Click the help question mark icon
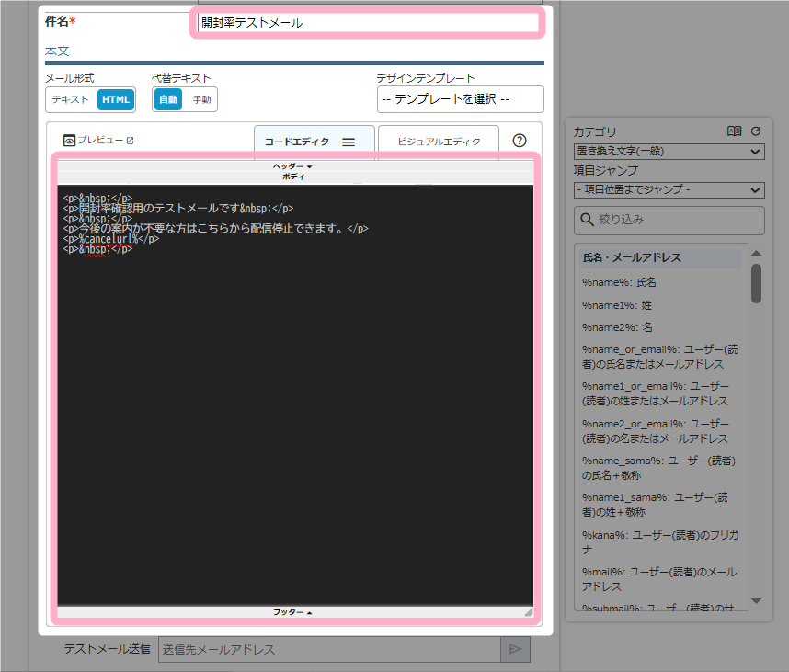Screen dimensions: 789x672 pyautogui.click(x=520, y=141)
